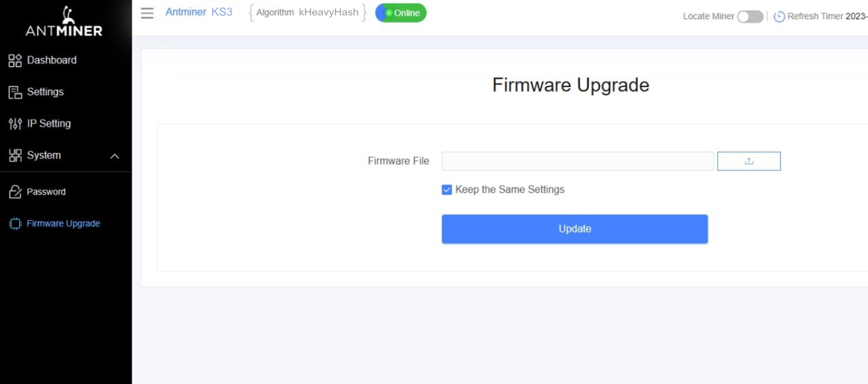This screenshot has width=868, height=384.
Task: Click the Firmware Upgrade chip icon
Action: tap(15, 224)
